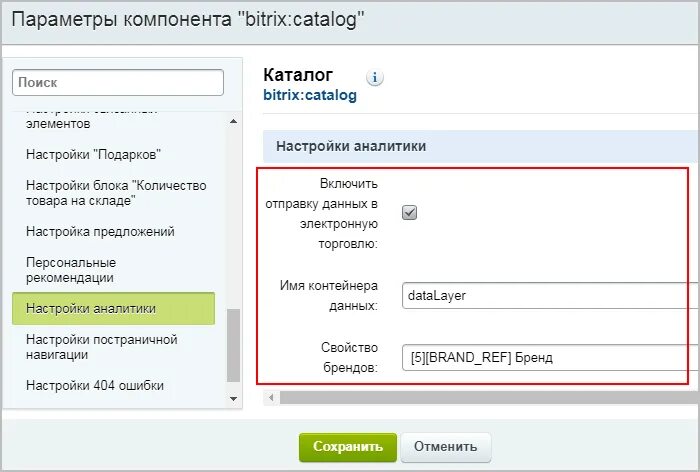Click the bitrix:catalog component name text

[x=310, y=95]
